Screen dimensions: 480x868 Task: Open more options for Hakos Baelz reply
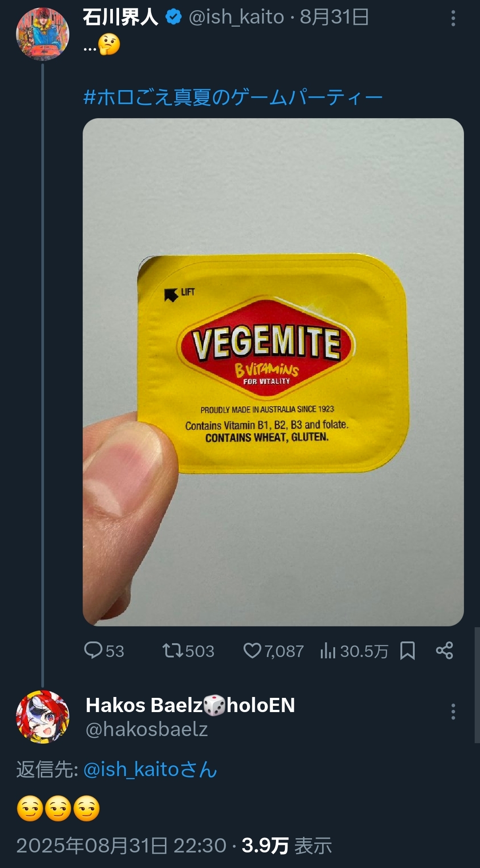point(453,712)
